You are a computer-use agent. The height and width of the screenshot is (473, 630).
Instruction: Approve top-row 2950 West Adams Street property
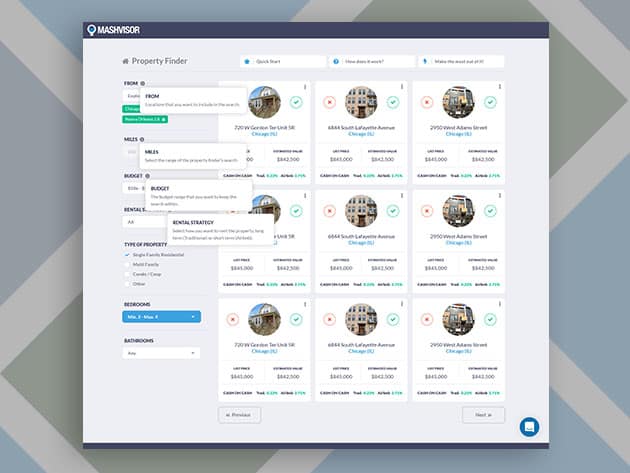490,102
